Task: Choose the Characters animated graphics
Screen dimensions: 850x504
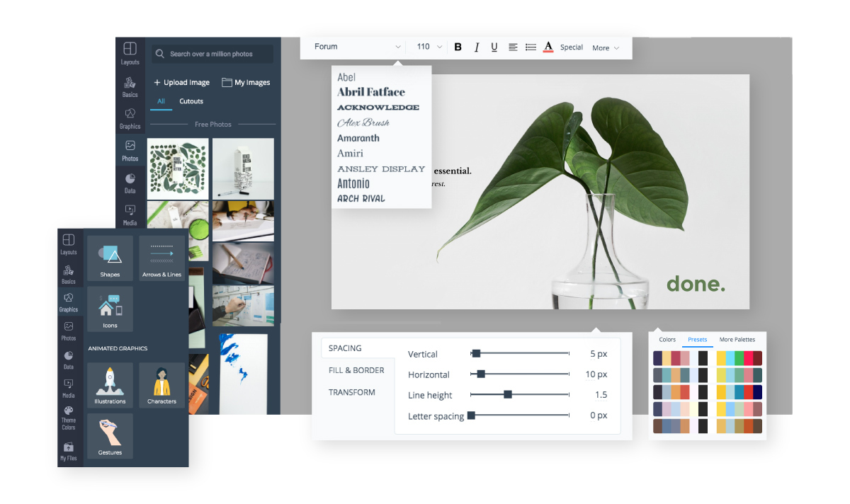Action: [161, 385]
